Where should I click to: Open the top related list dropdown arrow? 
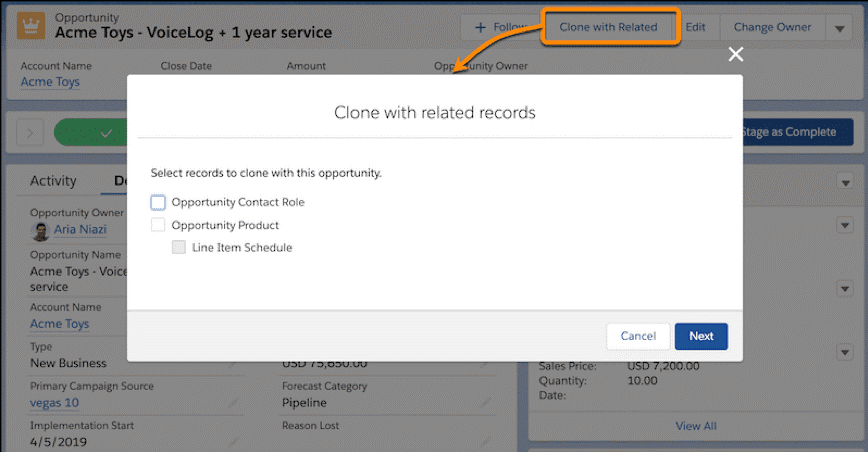(x=842, y=181)
